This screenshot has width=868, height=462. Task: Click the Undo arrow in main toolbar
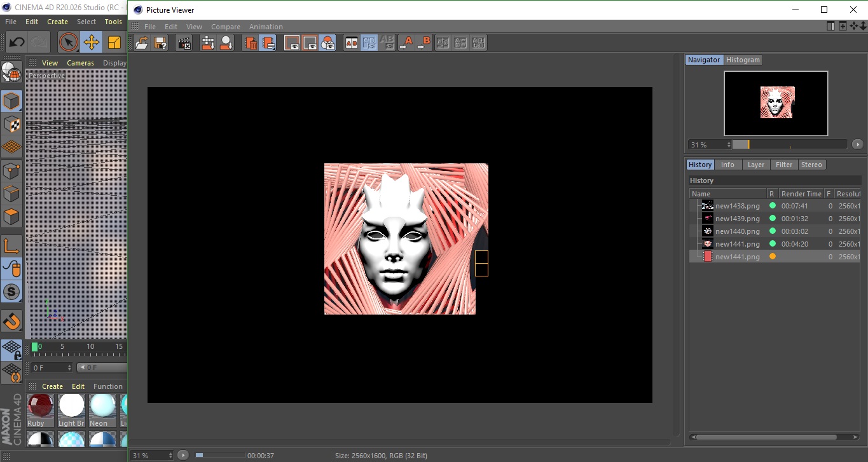tap(17, 43)
